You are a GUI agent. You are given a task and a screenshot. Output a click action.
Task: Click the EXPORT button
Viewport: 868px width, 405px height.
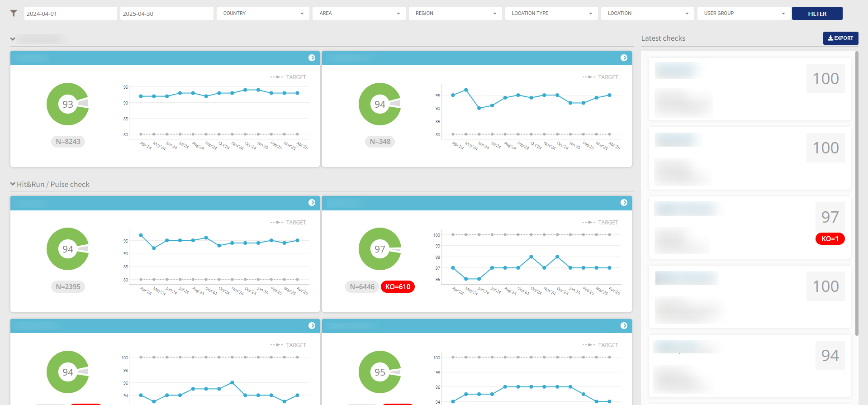[840, 38]
